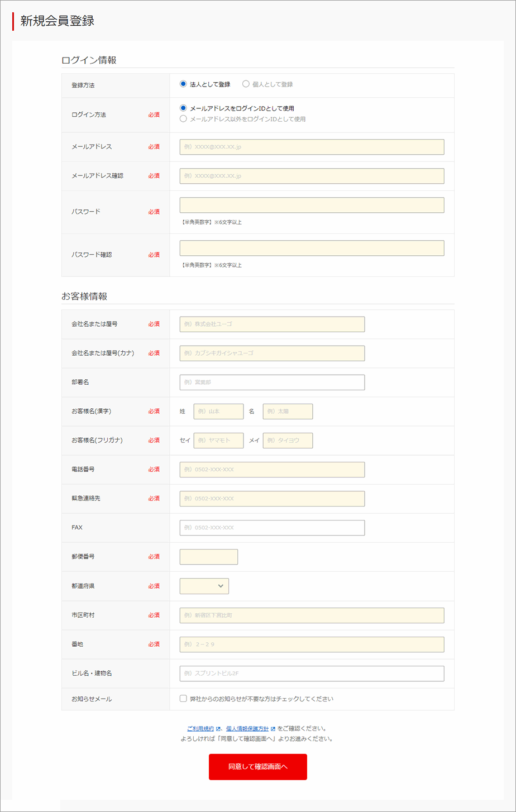
Task: Click the 姓 kanji surname field
Action: (218, 412)
